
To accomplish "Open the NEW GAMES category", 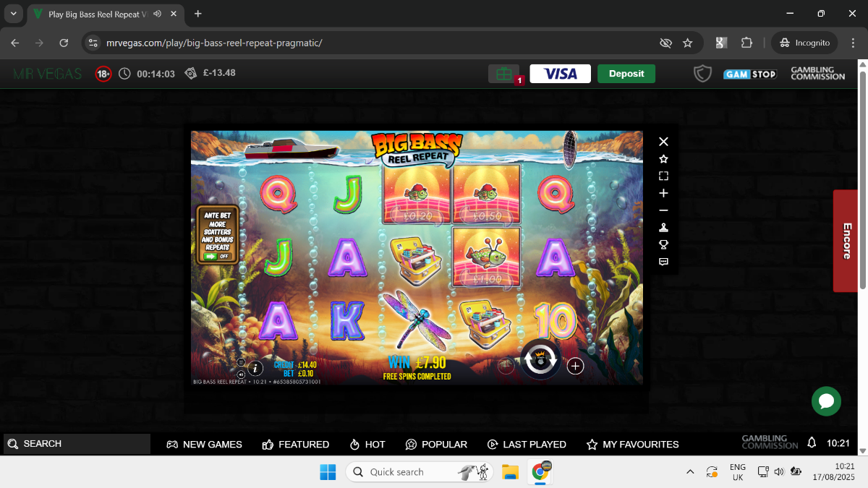I will click(205, 445).
